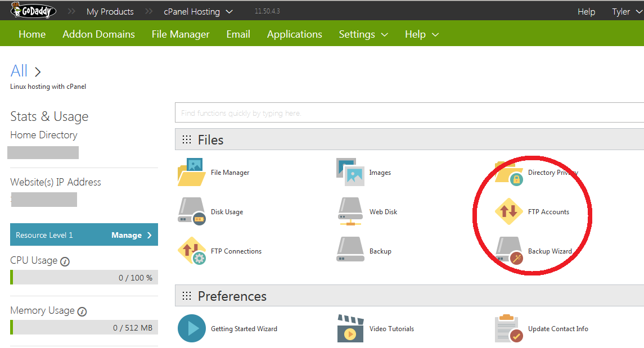644x348 pixels.
Task: Launch the Backup Wizard icon
Action: click(x=508, y=251)
